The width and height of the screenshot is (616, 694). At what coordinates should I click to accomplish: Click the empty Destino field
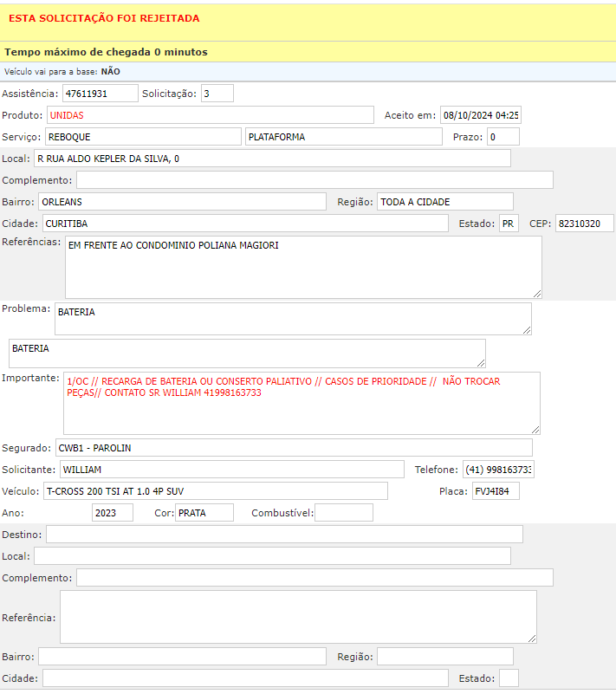coord(284,535)
